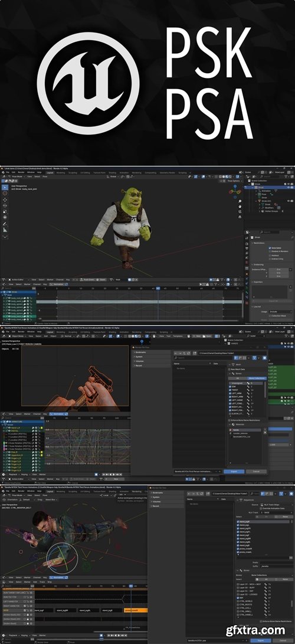Enable Raw Mesh Data checkbox

point(230,370)
